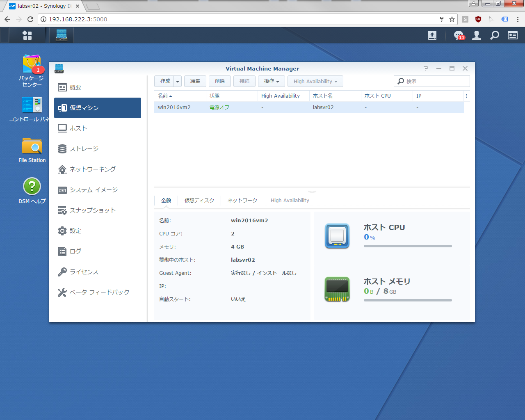Click the 電源オフ status cell
This screenshot has width=525, height=420.
[219, 107]
